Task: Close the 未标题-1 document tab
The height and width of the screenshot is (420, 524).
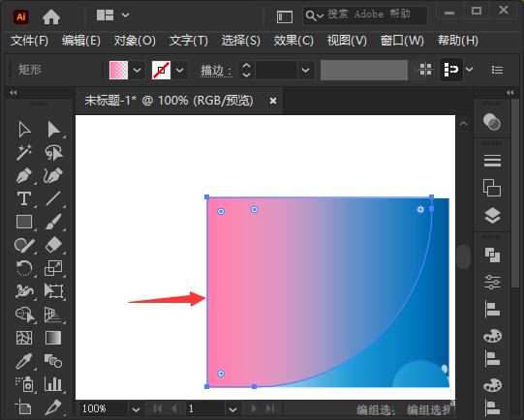Action: click(x=273, y=101)
